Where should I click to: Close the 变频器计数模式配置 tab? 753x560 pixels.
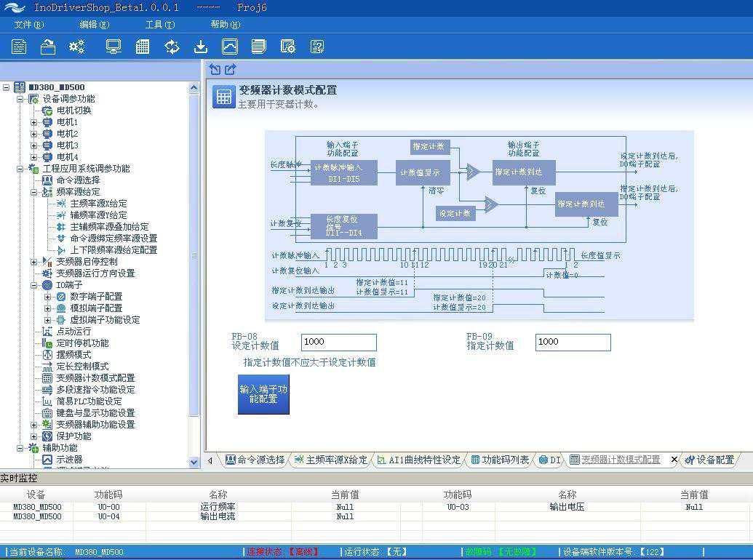pyautogui.click(x=674, y=460)
